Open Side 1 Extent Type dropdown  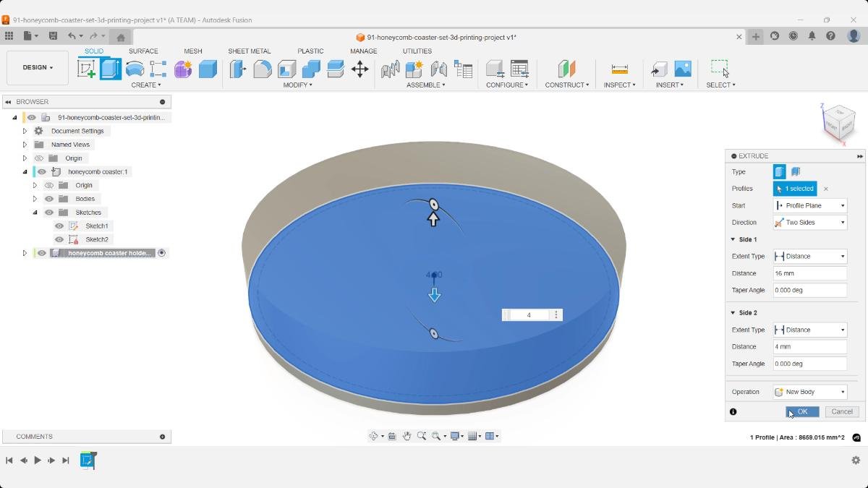(x=810, y=256)
